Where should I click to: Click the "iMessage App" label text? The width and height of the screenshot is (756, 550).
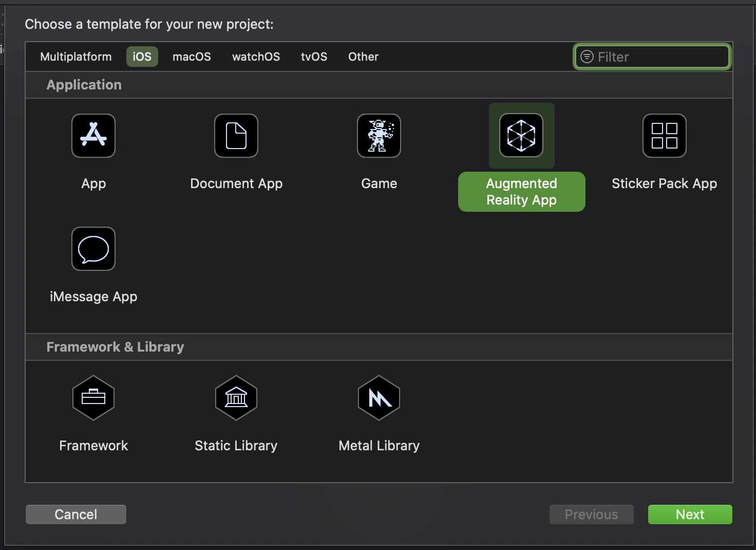93,297
